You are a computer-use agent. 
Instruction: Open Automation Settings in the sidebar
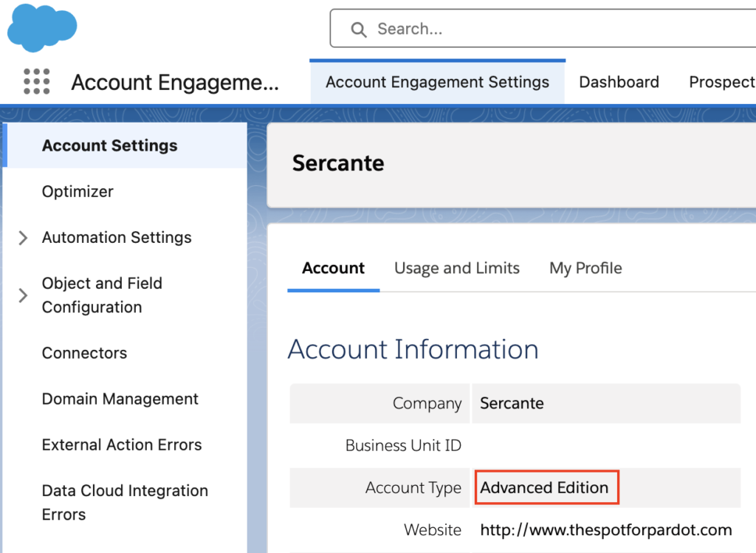pos(117,238)
